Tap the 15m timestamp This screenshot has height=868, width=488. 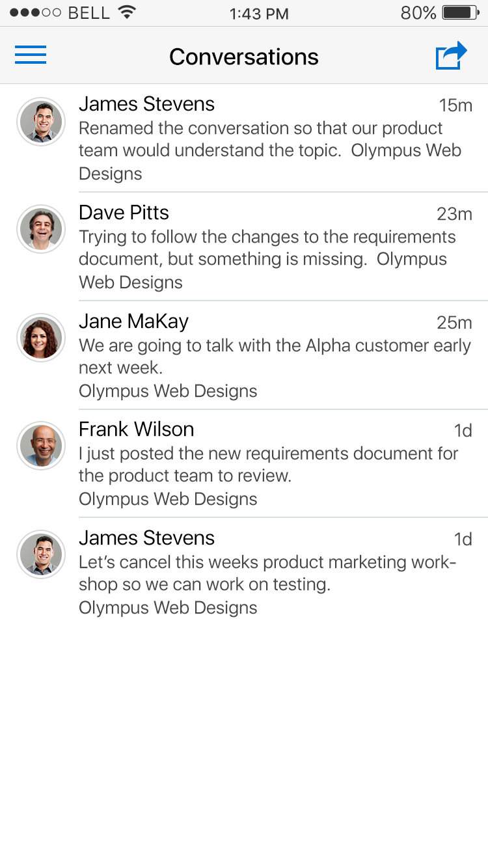click(x=455, y=105)
